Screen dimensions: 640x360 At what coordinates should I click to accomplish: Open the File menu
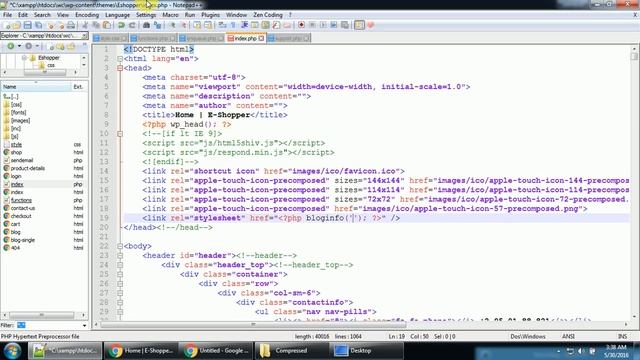[7, 15]
